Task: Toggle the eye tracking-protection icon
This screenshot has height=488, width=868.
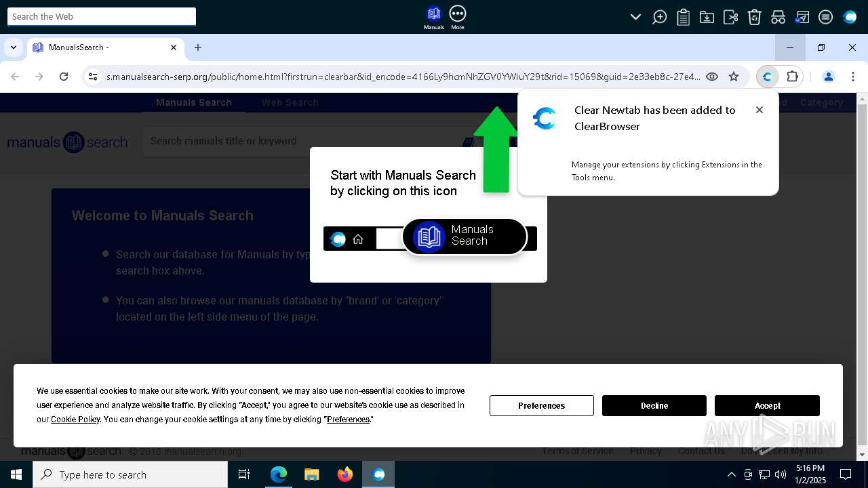Action: 712,77
